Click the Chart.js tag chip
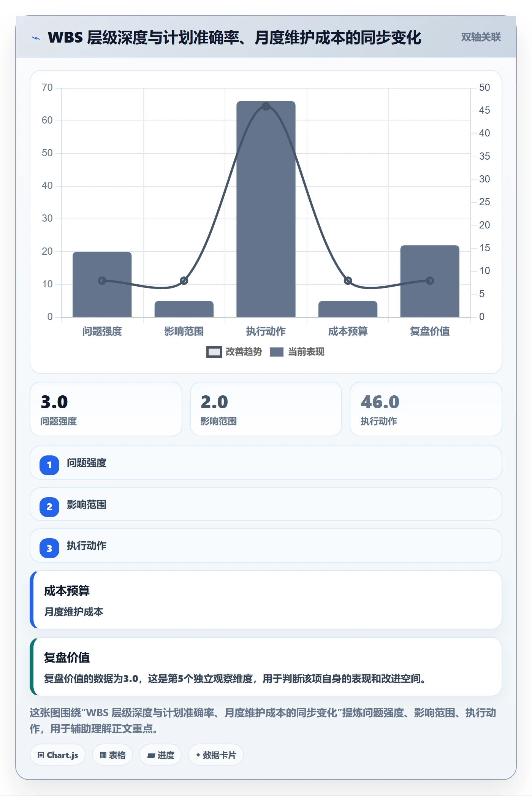Viewport: 532px width, 796px height. point(58,755)
